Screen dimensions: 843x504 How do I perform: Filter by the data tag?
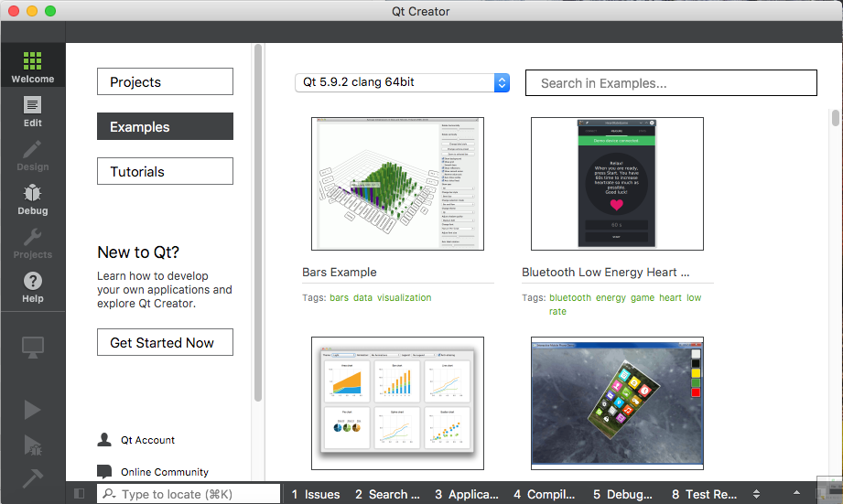pos(362,297)
